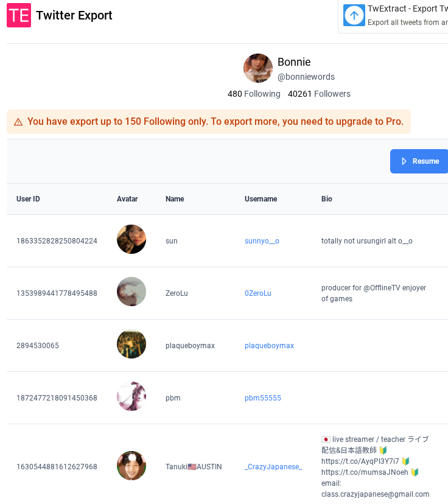Click the TwExtract blue upload arrow icon

[354, 15]
